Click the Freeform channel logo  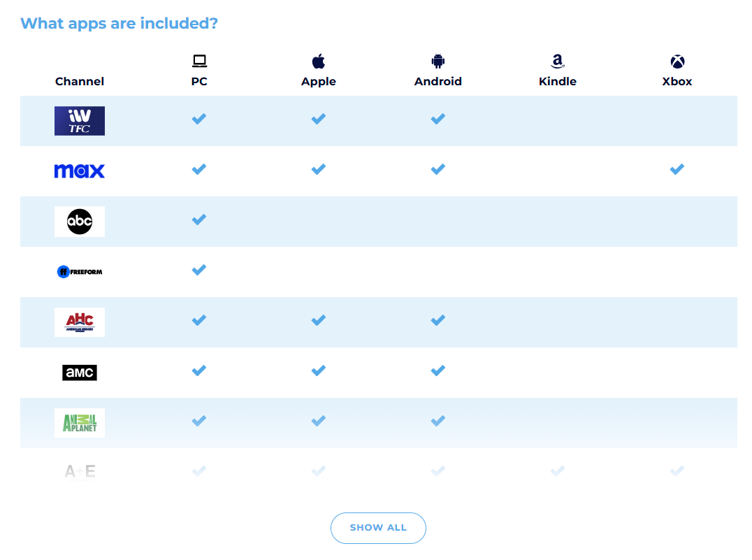coord(80,271)
